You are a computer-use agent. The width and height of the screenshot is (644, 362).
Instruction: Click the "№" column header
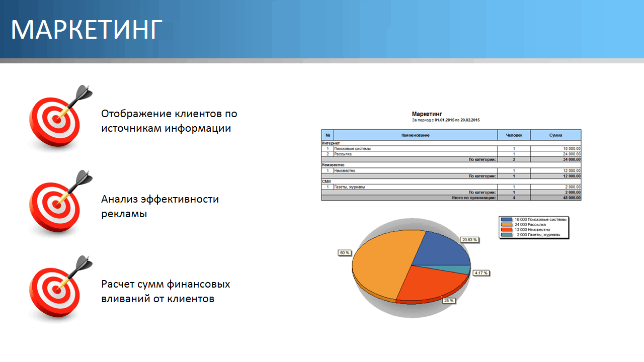(x=328, y=135)
